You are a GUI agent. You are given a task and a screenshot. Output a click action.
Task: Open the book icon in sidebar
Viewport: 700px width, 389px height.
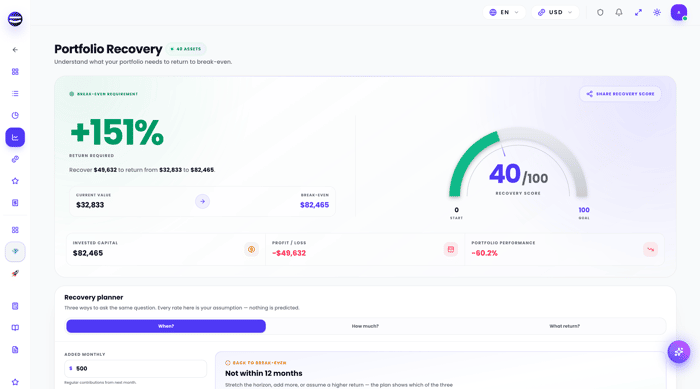[15, 328]
